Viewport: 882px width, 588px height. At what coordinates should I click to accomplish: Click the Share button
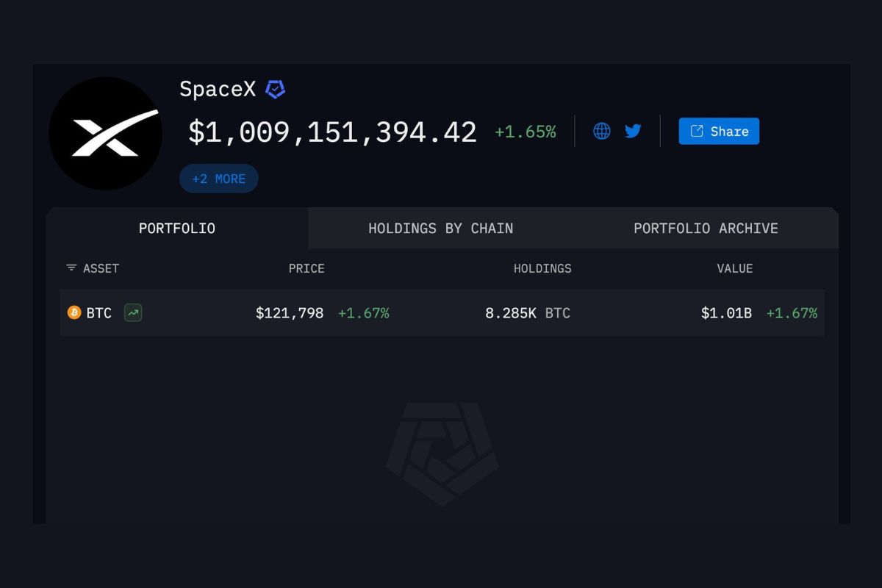pos(719,132)
